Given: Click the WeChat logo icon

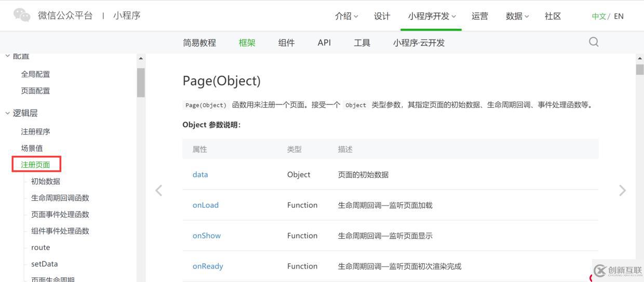Looking at the screenshot, I should 22,15.
